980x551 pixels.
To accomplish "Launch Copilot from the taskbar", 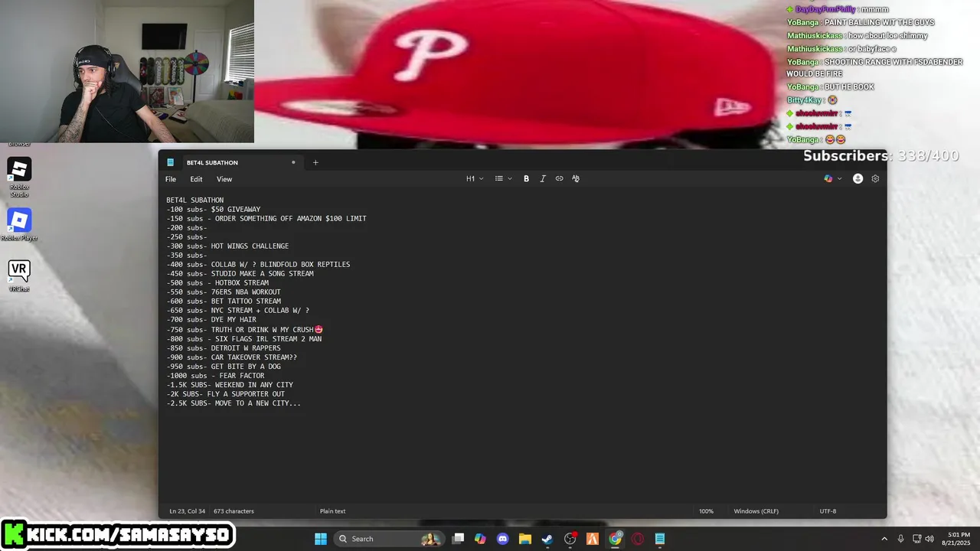I will 480,539.
